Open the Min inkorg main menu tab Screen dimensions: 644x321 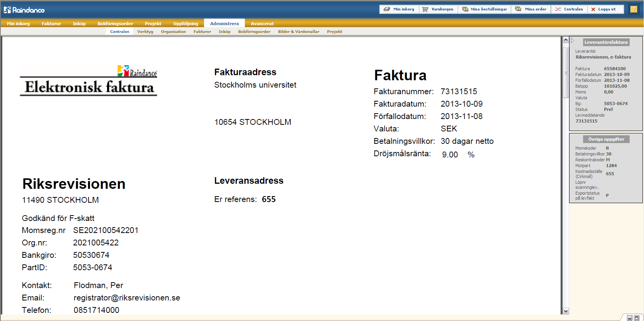click(18, 24)
